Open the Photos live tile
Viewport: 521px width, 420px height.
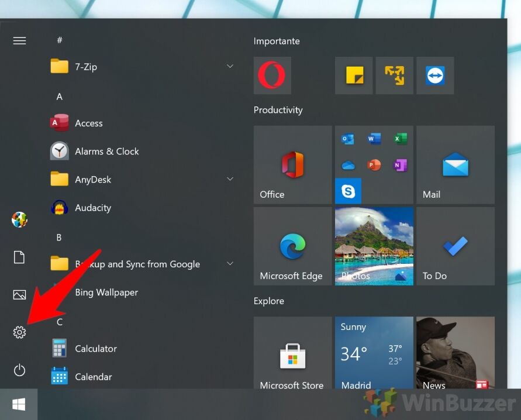coord(374,246)
